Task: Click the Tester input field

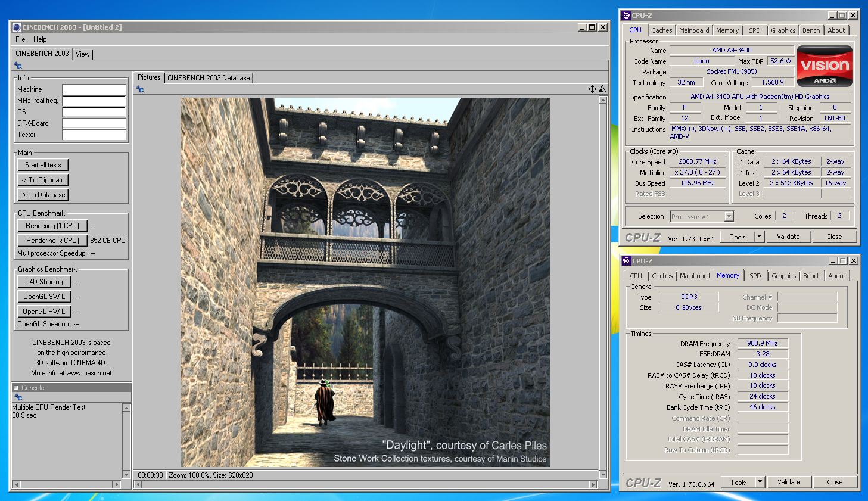Action: tap(94, 135)
